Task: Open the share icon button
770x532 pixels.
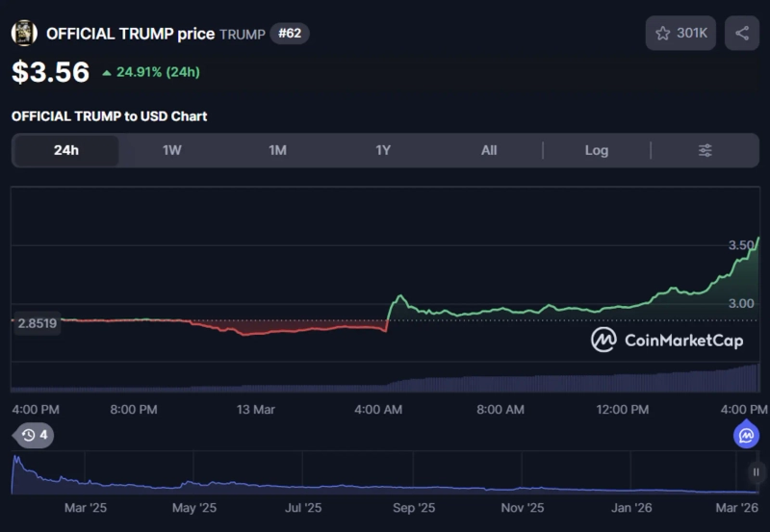Action: (x=741, y=34)
